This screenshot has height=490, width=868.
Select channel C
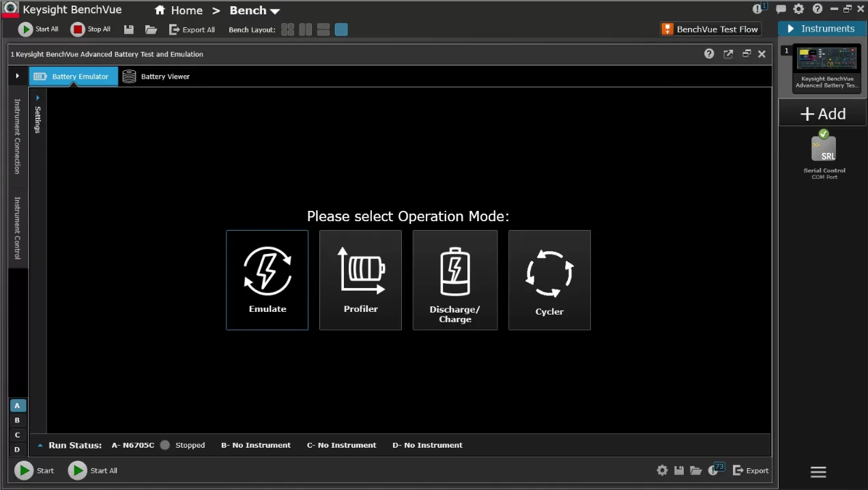[x=18, y=435]
